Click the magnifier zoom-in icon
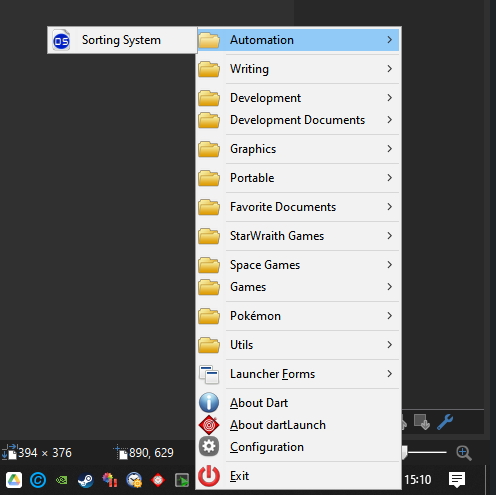 464,453
